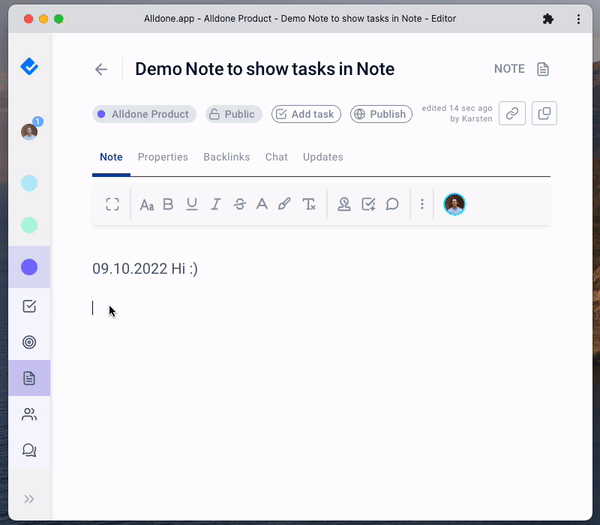The height and width of the screenshot is (525, 600).
Task: Click the editor avatar in the toolbar
Action: point(454,204)
